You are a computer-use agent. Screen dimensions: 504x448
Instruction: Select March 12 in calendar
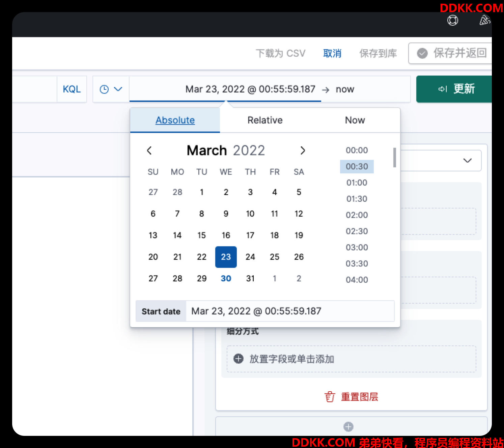[x=299, y=214]
